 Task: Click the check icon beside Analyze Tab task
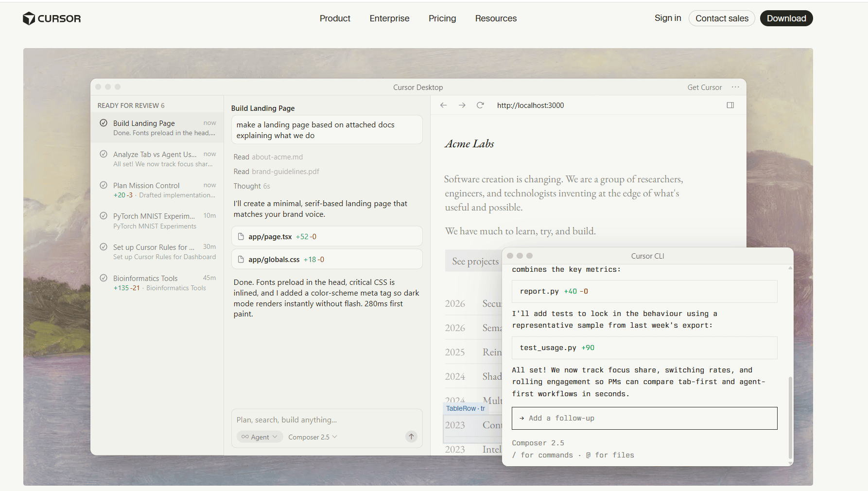(104, 154)
